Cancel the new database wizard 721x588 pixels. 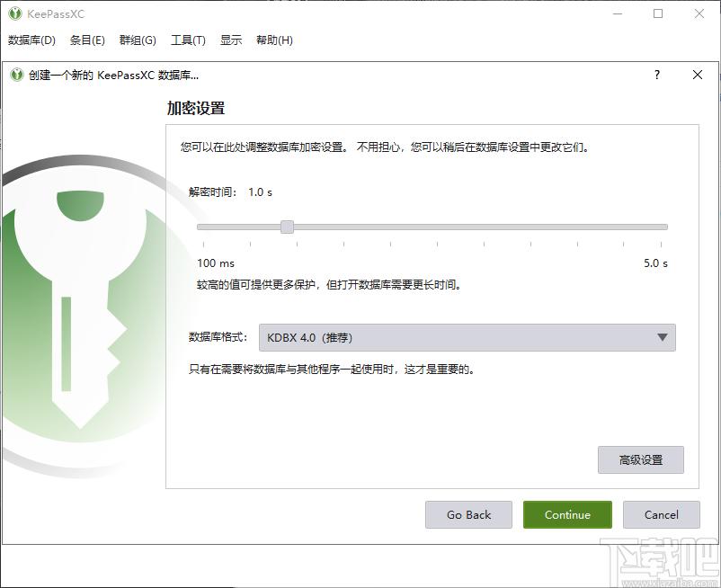662,515
